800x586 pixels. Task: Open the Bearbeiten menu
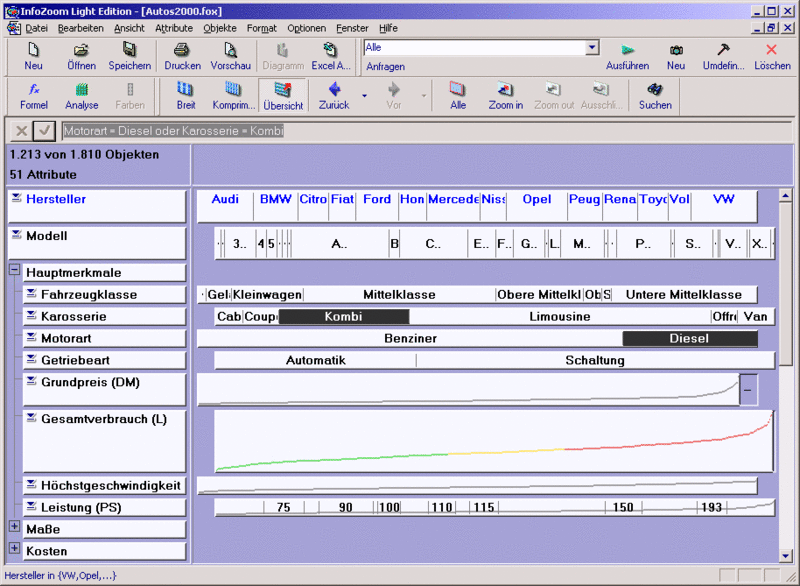click(x=81, y=29)
